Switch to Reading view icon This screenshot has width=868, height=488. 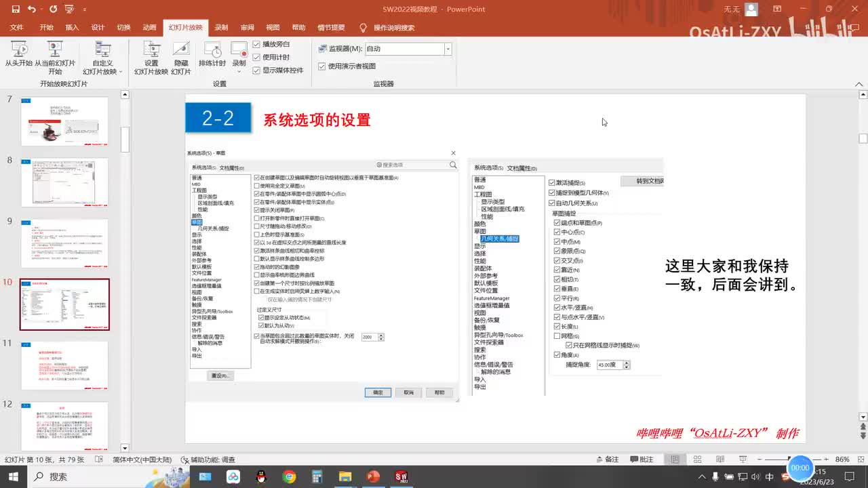pyautogui.click(x=721, y=460)
